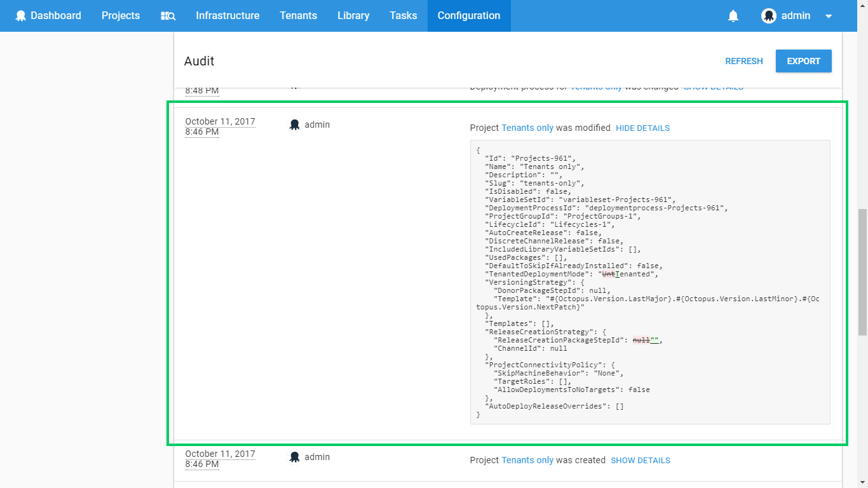Click the Octopus logo beside Dashboard
The height and width of the screenshot is (488, 868).
(21, 16)
